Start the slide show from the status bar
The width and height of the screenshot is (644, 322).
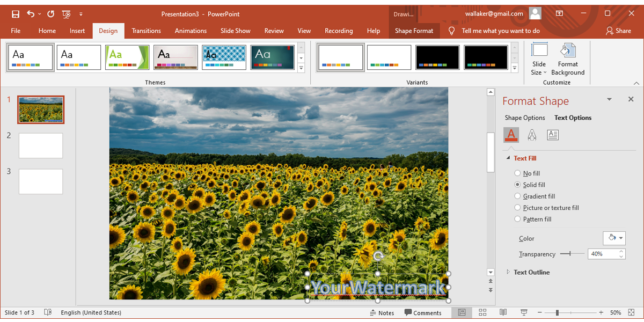pyautogui.click(x=523, y=312)
